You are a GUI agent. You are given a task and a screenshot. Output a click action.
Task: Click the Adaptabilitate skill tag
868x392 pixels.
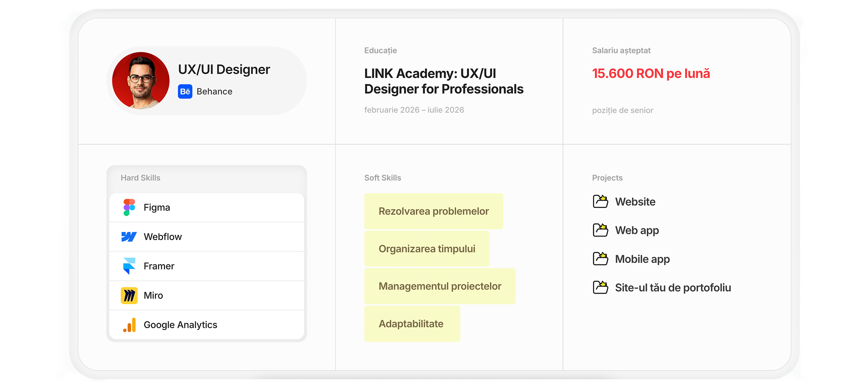pyautogui.click(x=411, y=324)
